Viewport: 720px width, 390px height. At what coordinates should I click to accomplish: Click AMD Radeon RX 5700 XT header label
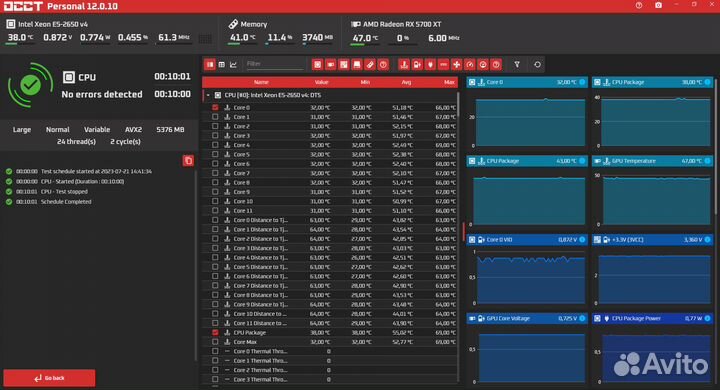click(x=402, y=24)
